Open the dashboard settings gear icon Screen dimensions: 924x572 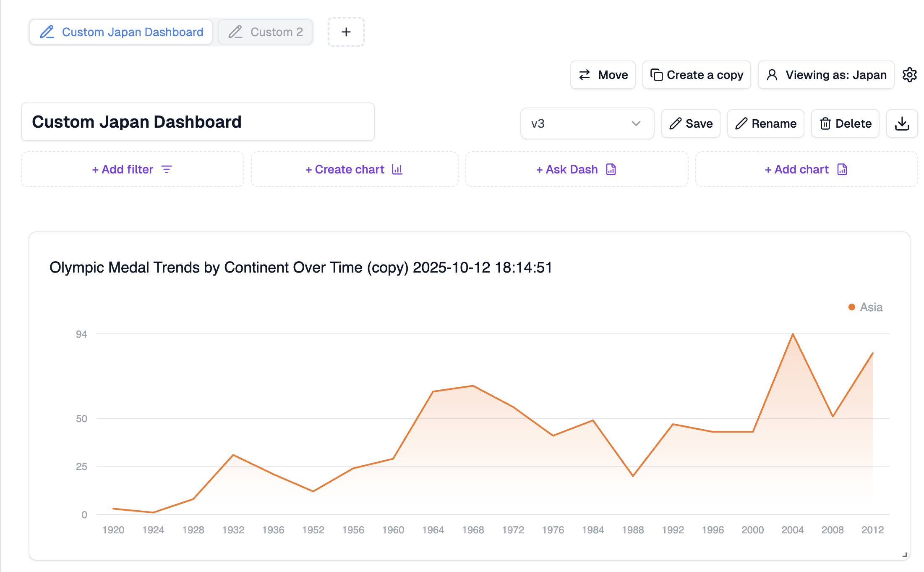(x=909, y=75)
